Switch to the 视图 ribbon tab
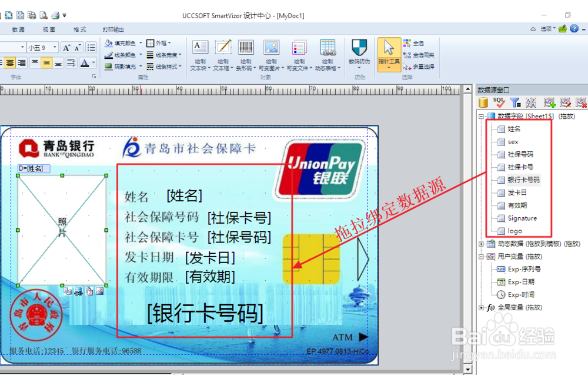588x375 pixels. pyautogui.click(x=48, y=28)
